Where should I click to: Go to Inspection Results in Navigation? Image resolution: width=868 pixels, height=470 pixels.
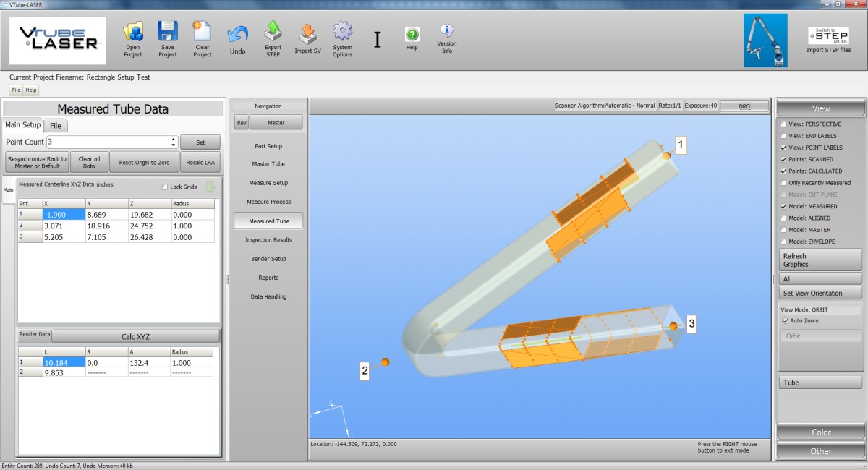[x=268, y=240]
